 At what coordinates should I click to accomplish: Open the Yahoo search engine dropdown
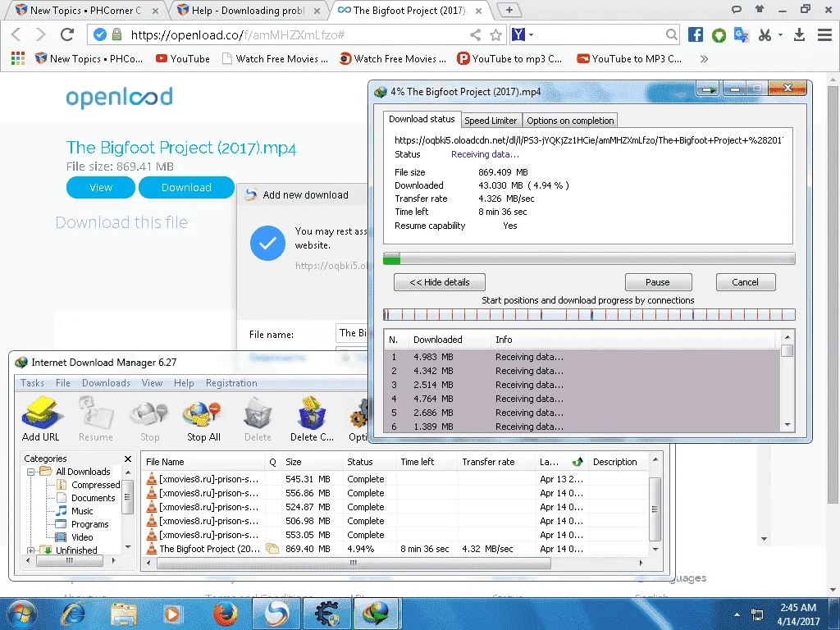click(x=531, y=34)
